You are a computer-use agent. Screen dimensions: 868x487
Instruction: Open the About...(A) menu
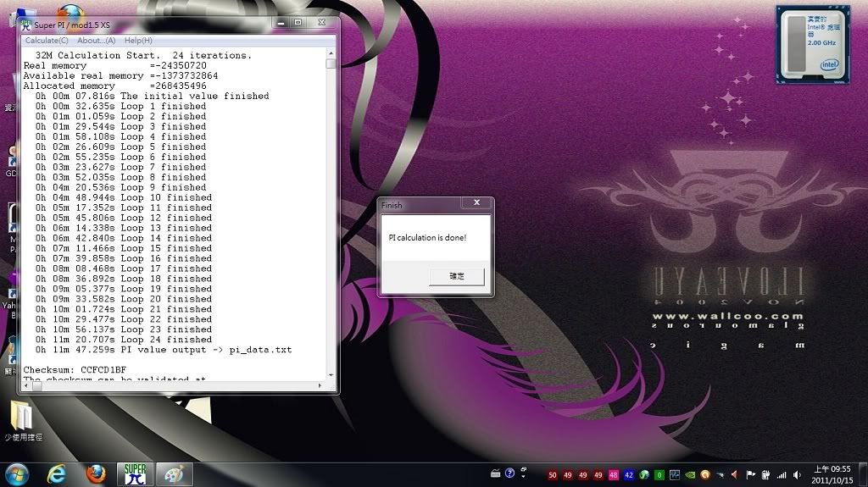pyautogui.click(x=96, y=41)
